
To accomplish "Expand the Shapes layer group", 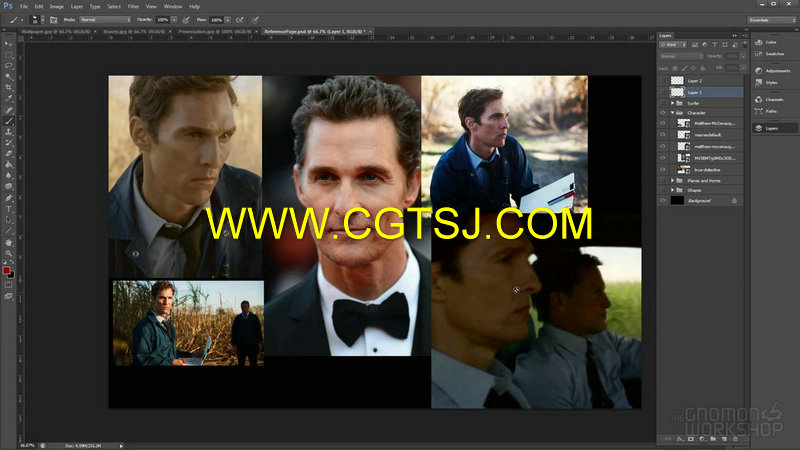I will (672, 190).
